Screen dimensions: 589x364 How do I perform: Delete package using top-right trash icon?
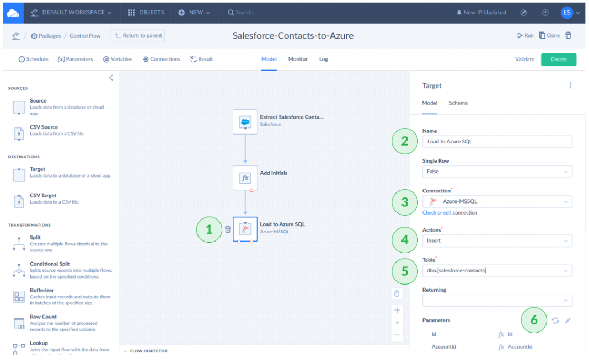pyautogui.click(x=568, y=35)
